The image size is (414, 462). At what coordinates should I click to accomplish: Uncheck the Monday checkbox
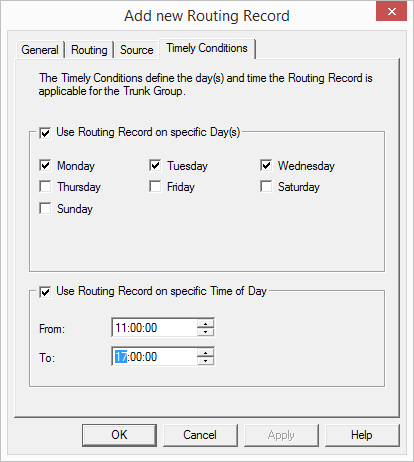pyautogui.click(x=45, y=165)
